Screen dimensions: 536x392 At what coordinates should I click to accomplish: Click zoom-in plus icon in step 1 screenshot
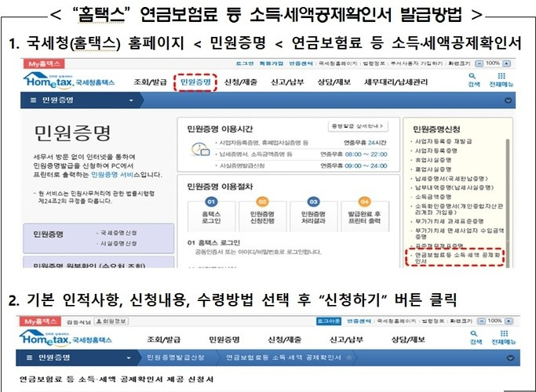tap(507, 64)
